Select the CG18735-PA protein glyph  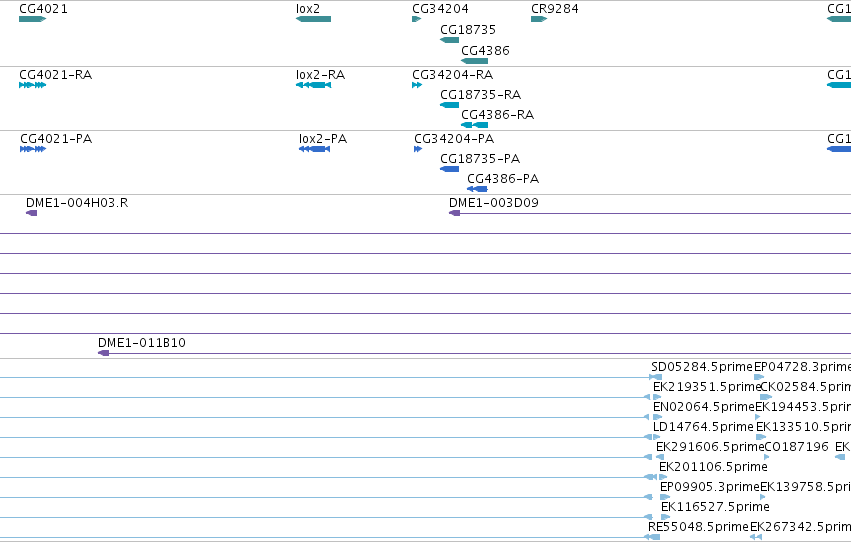pyautogui.click(x=449, y=169)
